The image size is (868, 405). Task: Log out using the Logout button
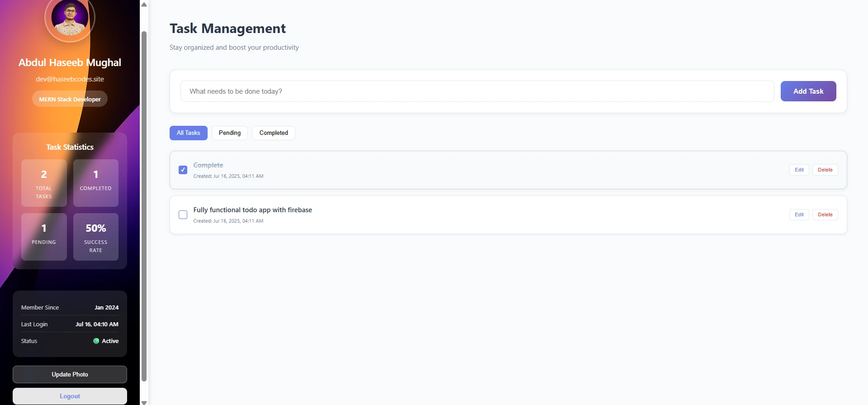[70, 396]
